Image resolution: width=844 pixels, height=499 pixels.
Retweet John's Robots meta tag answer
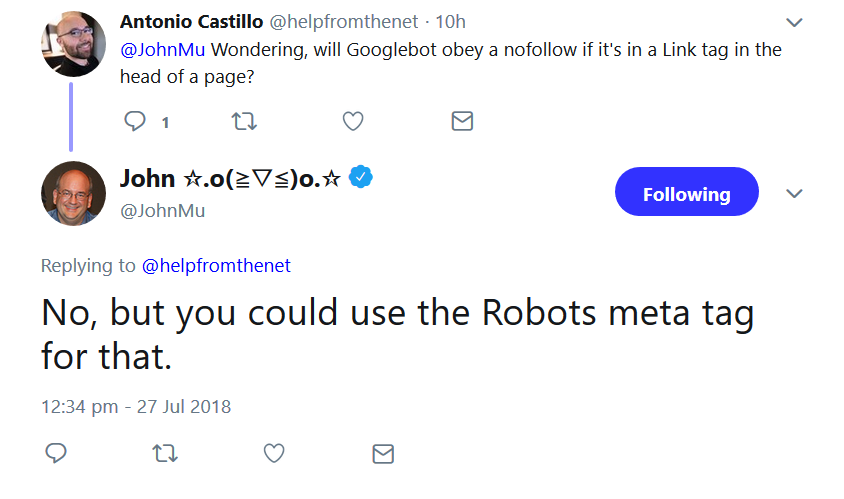(x=165, y=454)
